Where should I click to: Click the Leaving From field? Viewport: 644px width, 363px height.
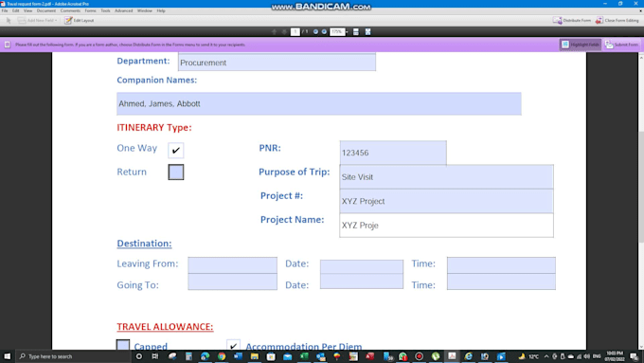pyautogui.click(x=232, y=265)
